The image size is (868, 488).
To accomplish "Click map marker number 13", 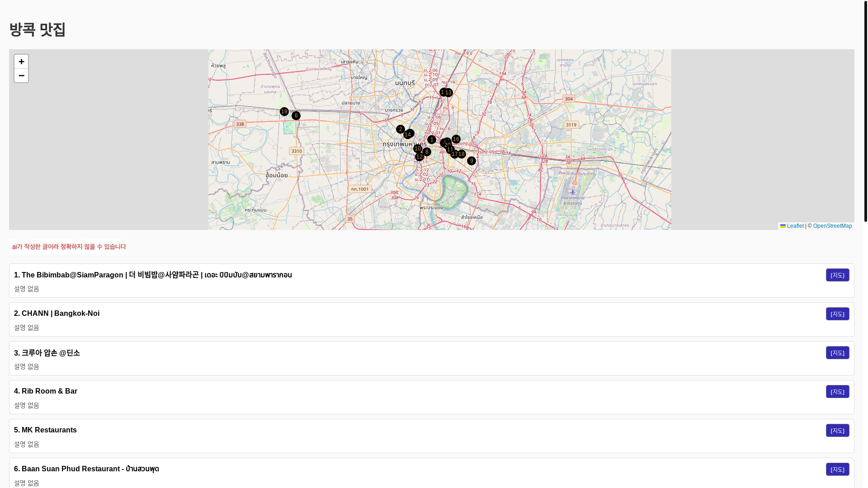I will tap(448, 93).
